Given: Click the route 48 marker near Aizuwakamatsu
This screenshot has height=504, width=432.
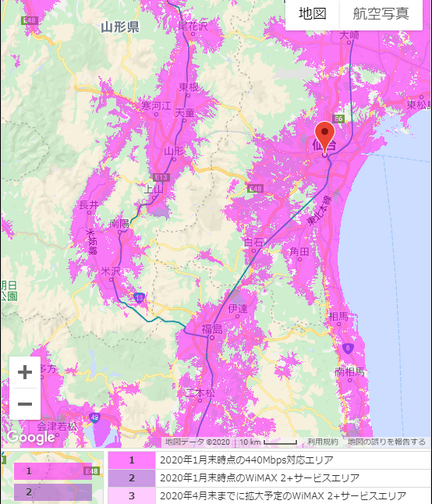Looking at the screenshot, I should click(95, 418).
